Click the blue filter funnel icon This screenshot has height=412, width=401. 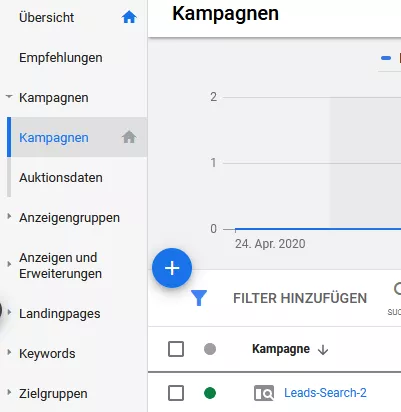click(199, 298)
